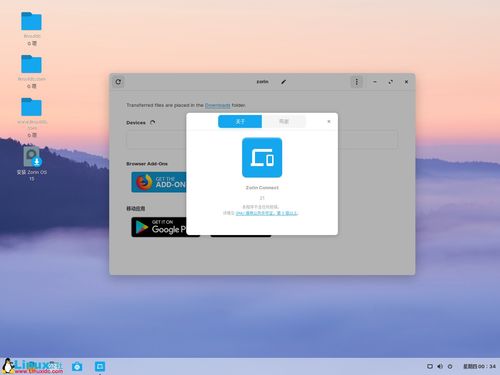Image resolution: width=500 pixels, height=375 pixels.
Task: Open the volume control in system tray
Action: 440,366
